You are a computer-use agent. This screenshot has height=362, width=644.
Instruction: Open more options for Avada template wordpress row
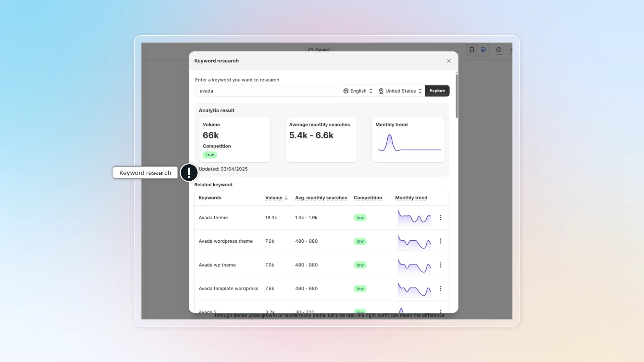coord(440,288)
